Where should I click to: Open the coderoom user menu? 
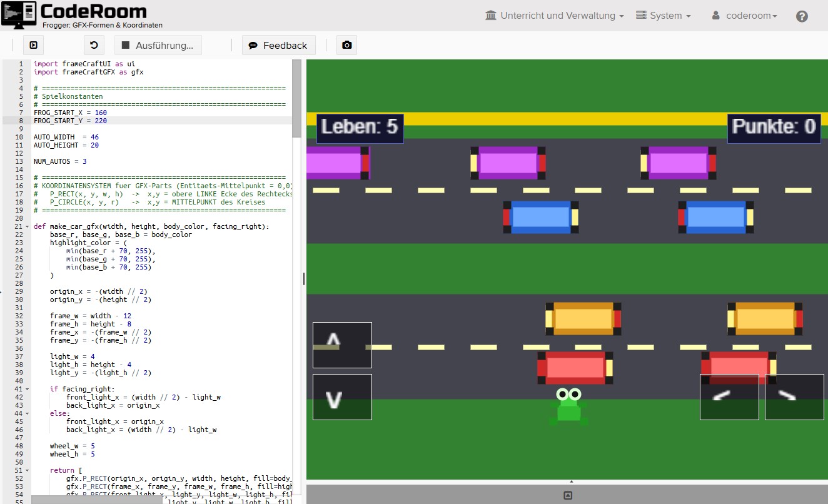[744, 16]
